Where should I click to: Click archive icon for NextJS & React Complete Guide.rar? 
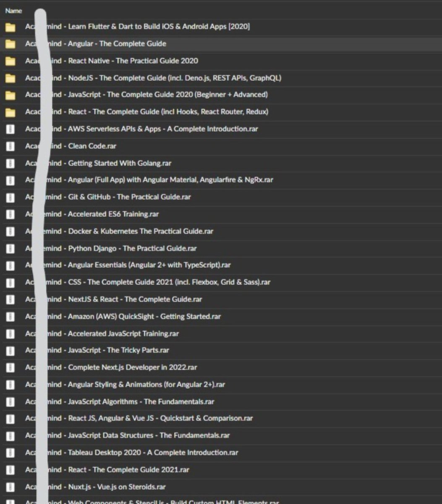[10, 300]
